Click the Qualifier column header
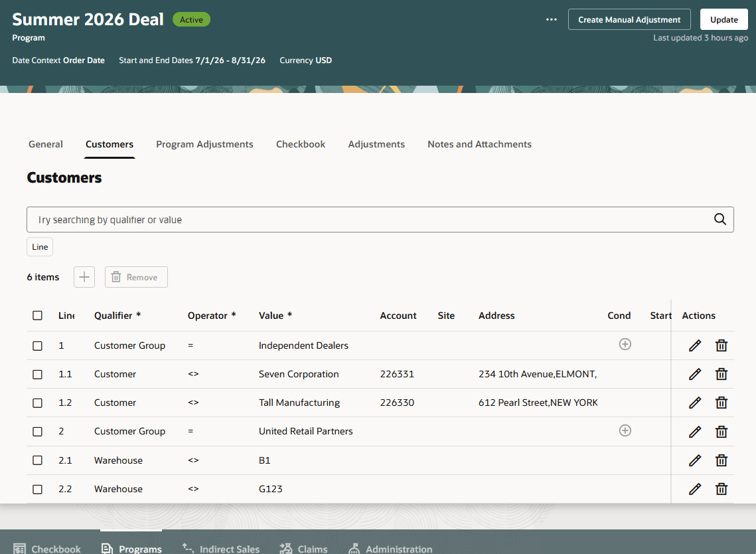Viewport: 756px width, 554px height. point(117,316)
